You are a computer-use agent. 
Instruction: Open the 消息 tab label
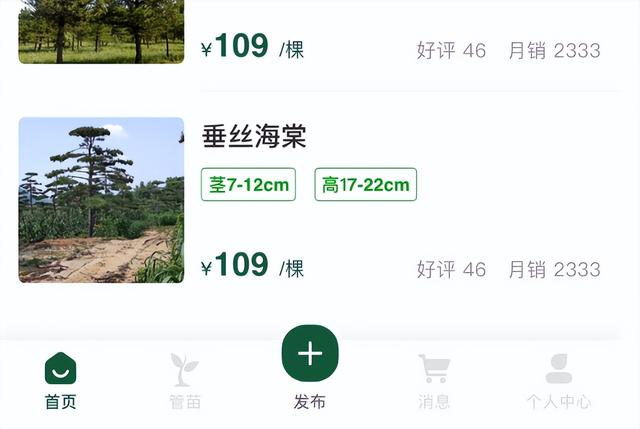[x=434, y=402]
